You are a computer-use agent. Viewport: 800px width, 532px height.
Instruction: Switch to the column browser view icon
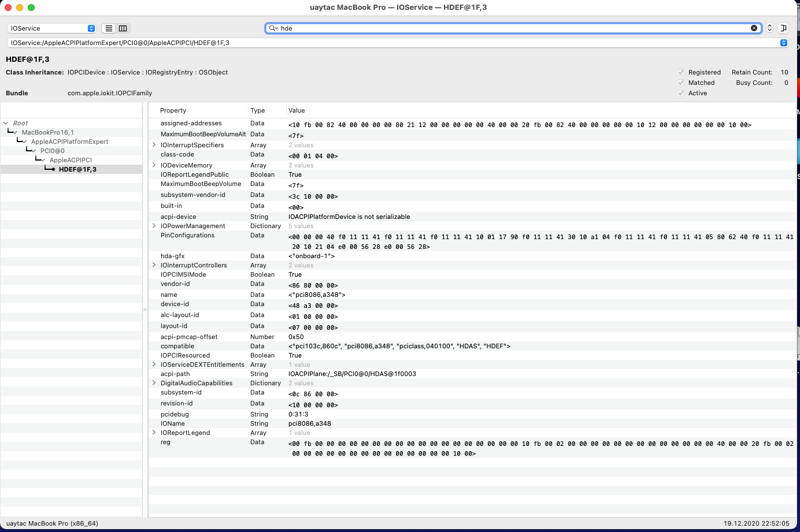123,28
